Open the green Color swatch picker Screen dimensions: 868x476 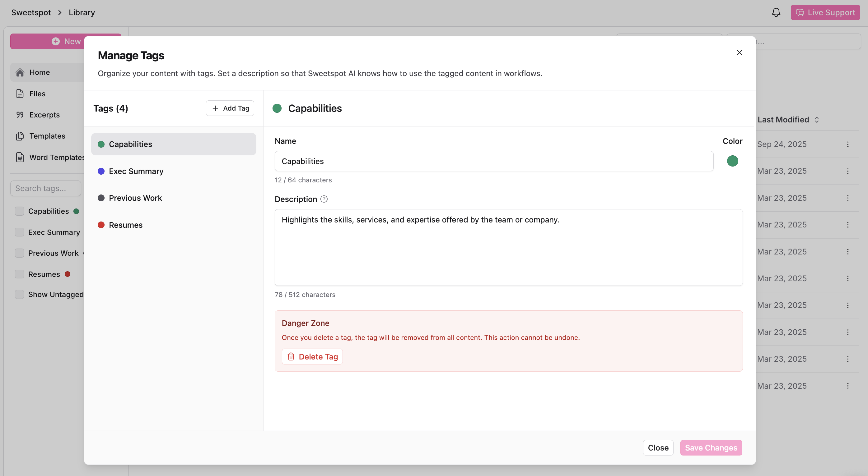732,161
